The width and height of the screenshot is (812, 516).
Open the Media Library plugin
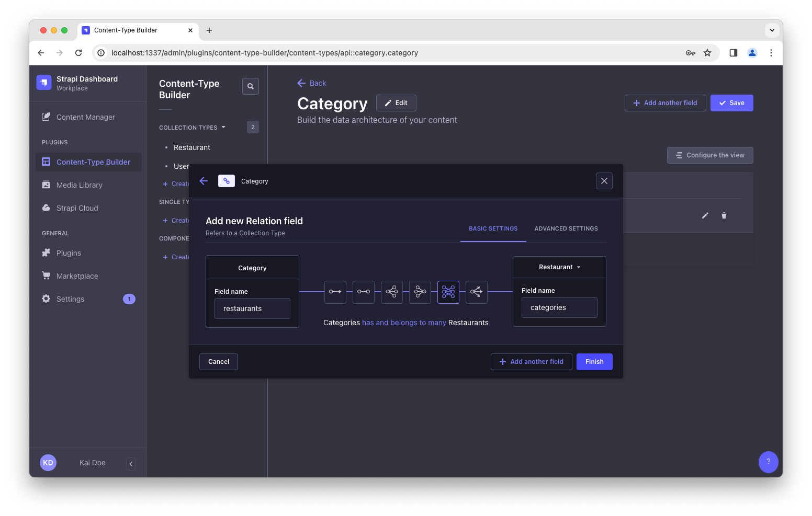80,185
